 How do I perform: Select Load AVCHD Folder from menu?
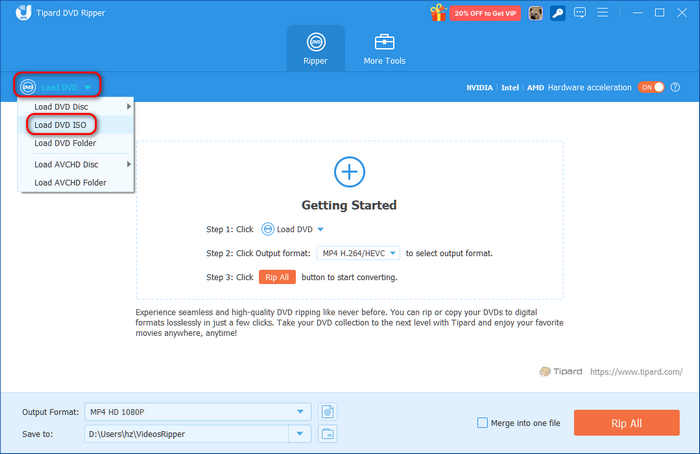pyautogui.click(x=77, y=183)
